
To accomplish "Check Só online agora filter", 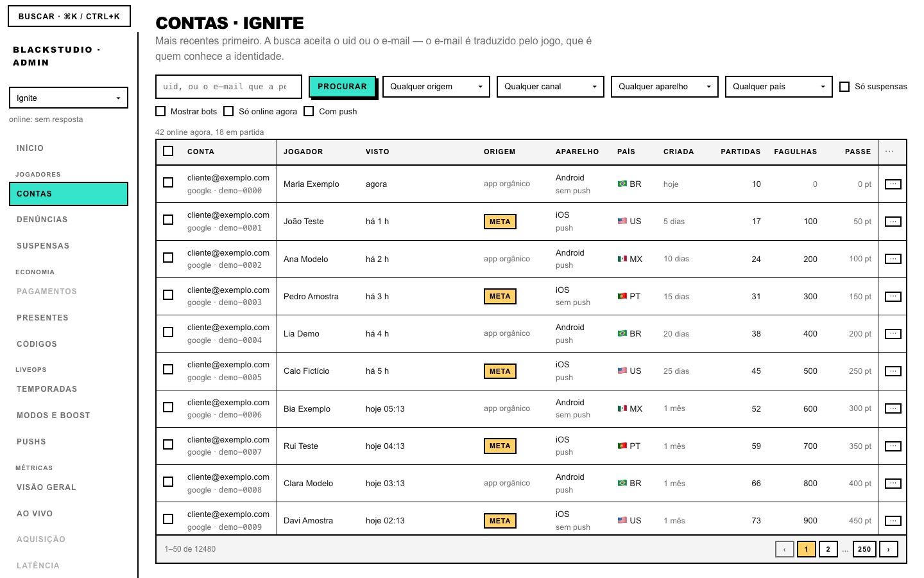I will 228,111.
